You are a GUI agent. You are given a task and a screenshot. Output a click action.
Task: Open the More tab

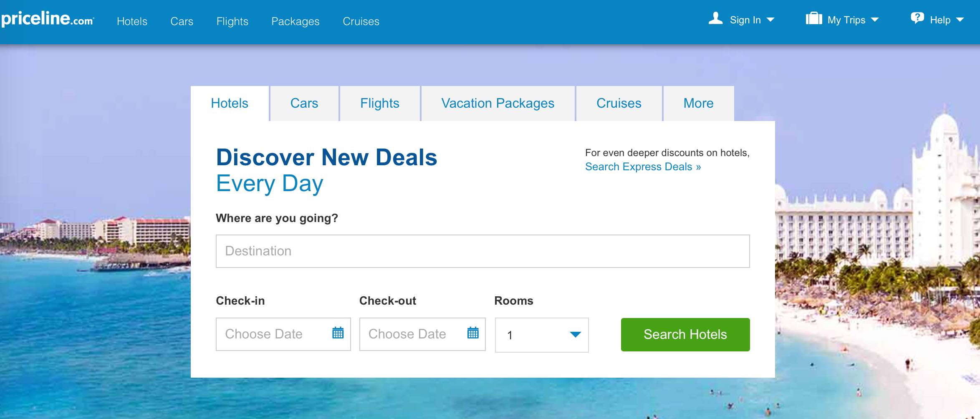[698, 103]
